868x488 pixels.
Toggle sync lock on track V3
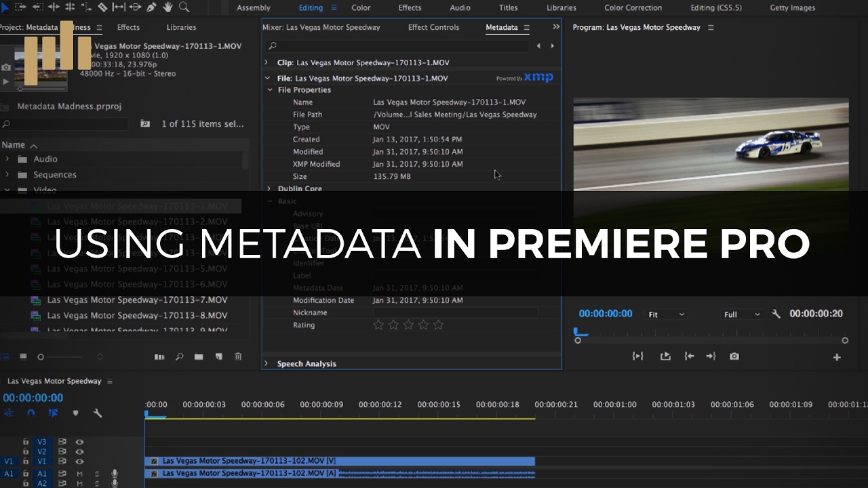click(62, 442)
